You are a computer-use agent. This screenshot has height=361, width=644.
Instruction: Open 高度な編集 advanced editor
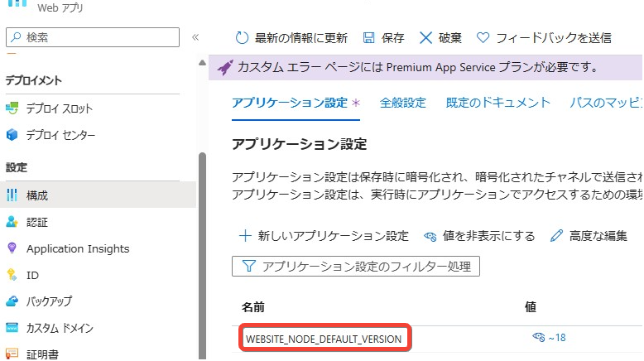point(589,236)
